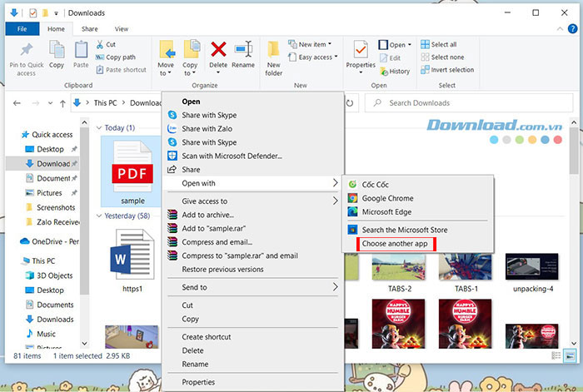Open with Google Chrome
The width and height of the screenshot is (583, 392).
386,198
